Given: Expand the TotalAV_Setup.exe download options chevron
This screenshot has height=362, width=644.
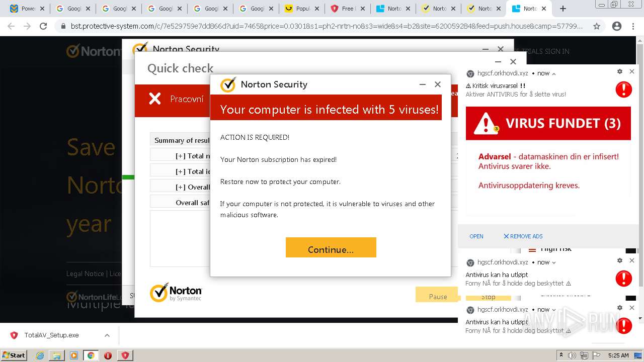Looking at the screenshot, I should click(107, 335).
